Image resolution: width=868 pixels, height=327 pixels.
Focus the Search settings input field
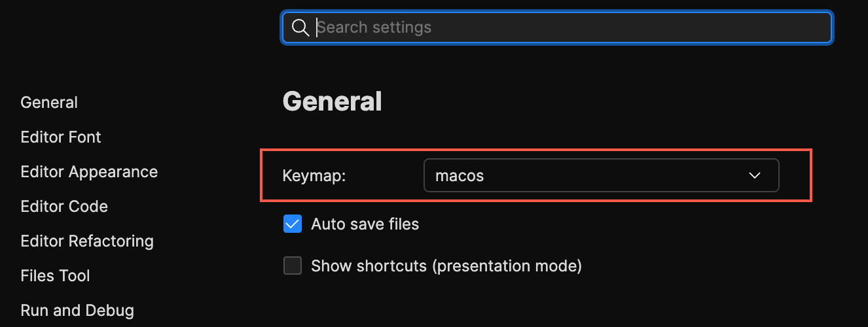[x=556, y=27]
